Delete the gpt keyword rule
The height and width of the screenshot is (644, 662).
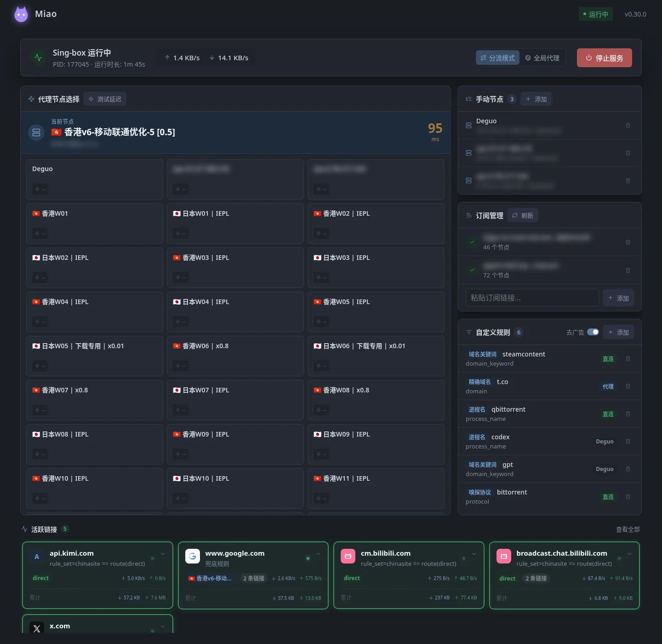(628, 469)
